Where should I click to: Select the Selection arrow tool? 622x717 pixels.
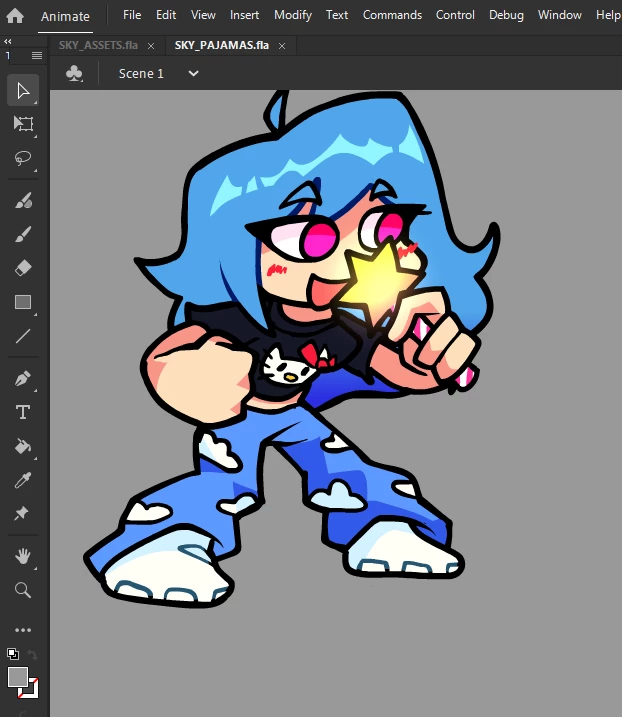(23, 91)
